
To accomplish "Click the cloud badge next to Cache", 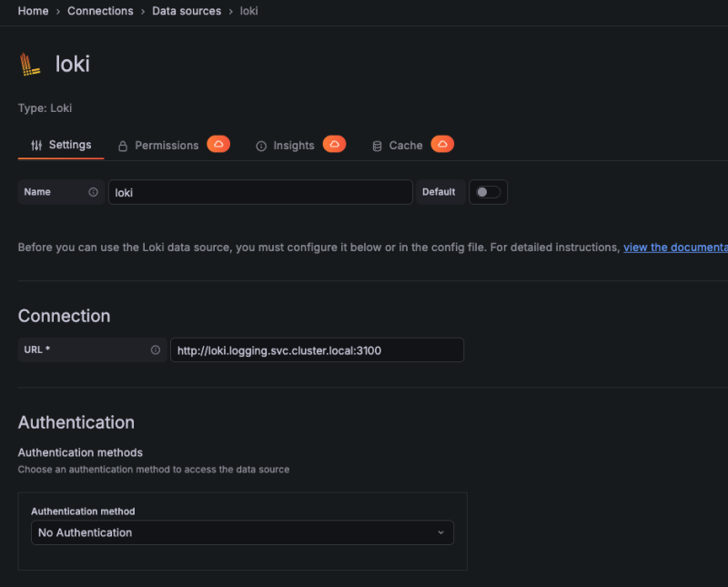I will point(442,145).
